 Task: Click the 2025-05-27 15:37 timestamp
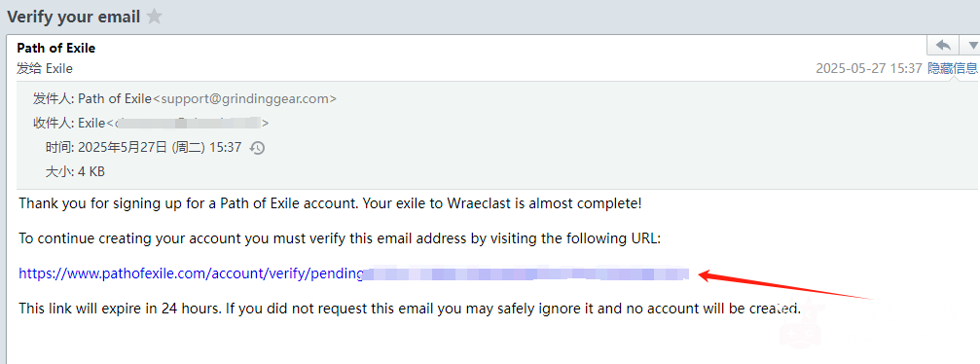click(869, 68)
